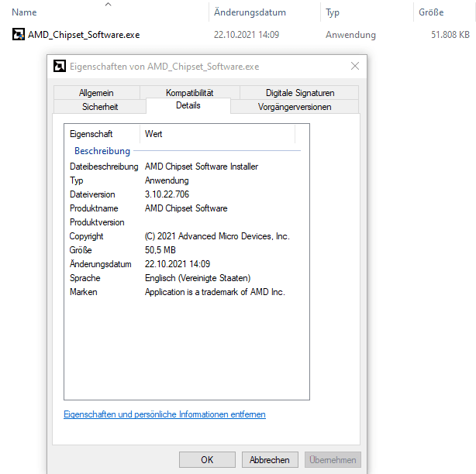The width and height of the screenshot is (476, 474).
Task: Open the Kompatibilität tab
Action: point(190,93)
